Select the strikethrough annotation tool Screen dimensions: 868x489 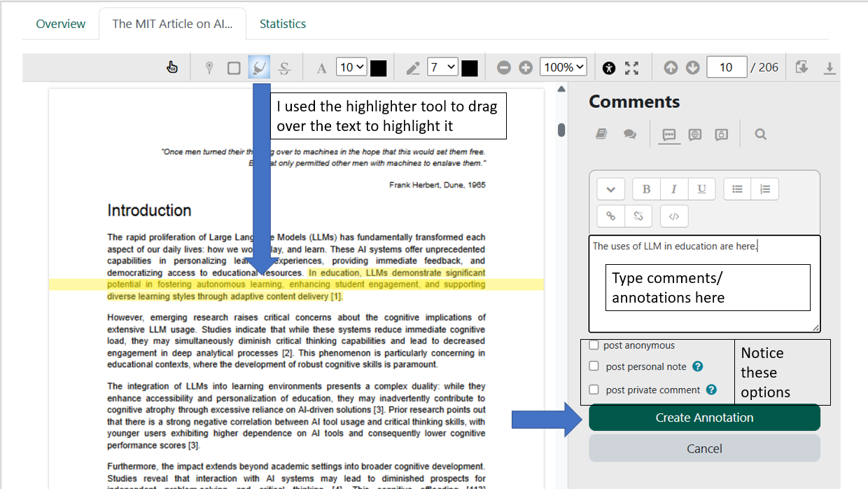(x=284, y=67)
